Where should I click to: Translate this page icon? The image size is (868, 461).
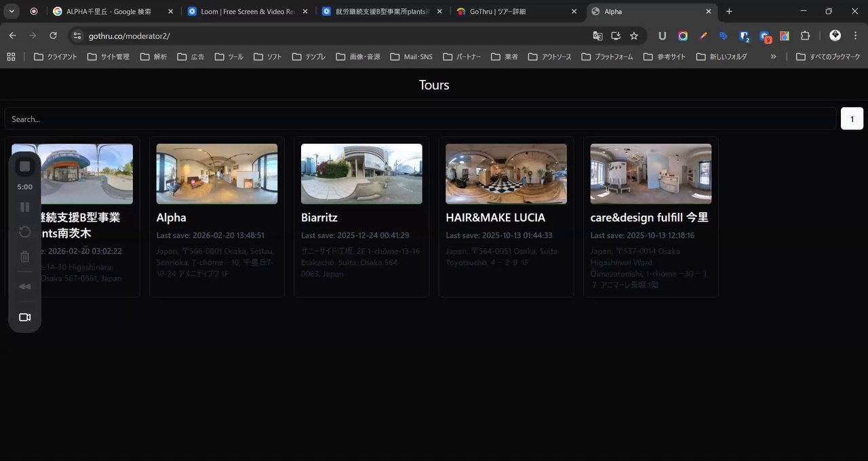597,36
